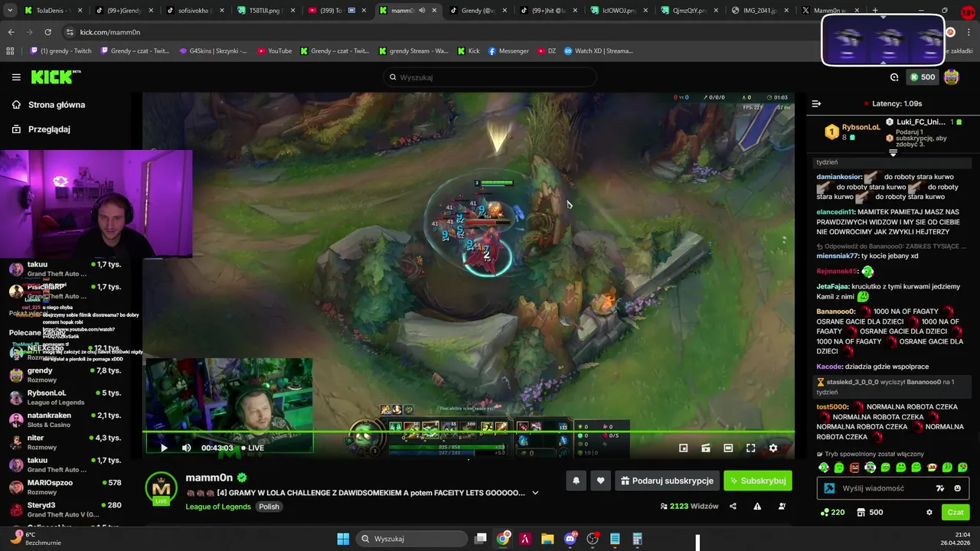Open Steryd3 channel in sidebar
The width and height of the screenshot is (980, 551).
coord(65,509)
